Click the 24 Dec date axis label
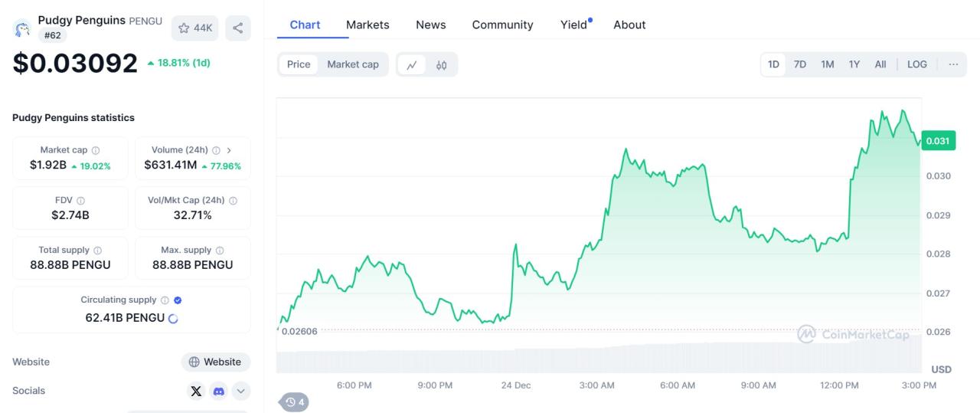 click(x=516, y=385)
